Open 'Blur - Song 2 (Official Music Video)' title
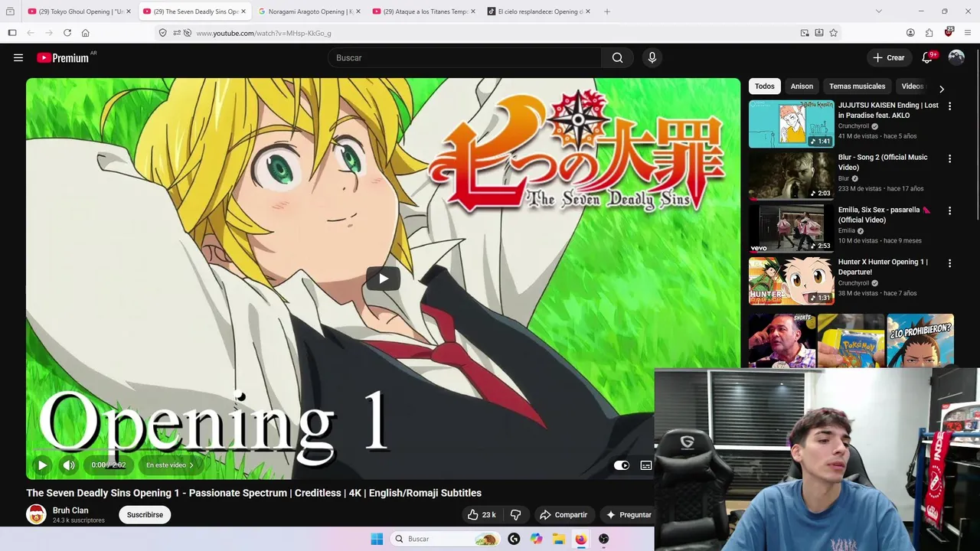 click(x=883, y=162)
